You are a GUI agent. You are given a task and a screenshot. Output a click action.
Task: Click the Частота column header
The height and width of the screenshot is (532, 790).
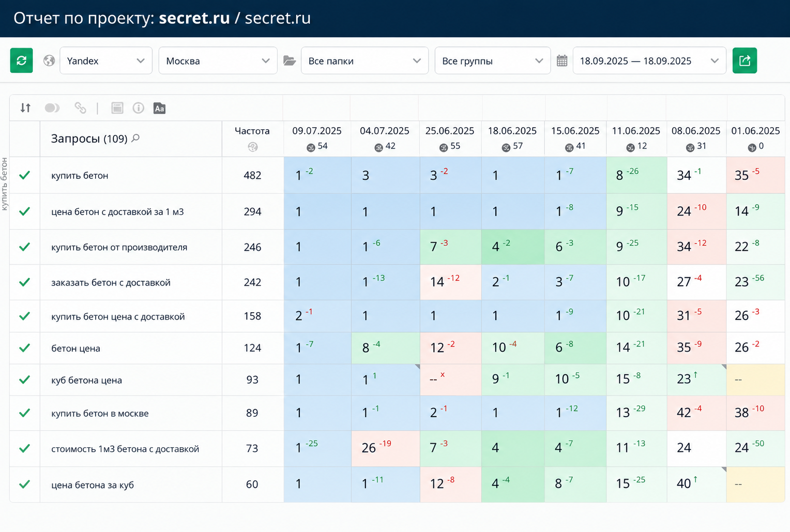[252, 131]
